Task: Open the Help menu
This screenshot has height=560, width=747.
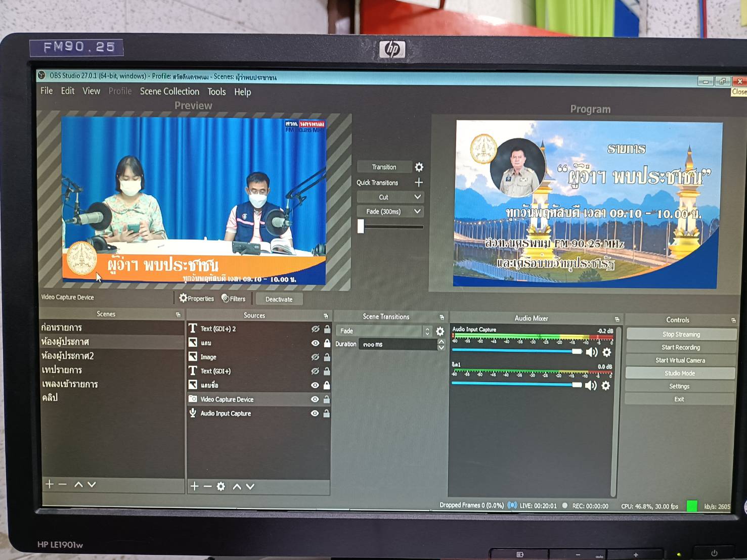Action: [242, 92]
